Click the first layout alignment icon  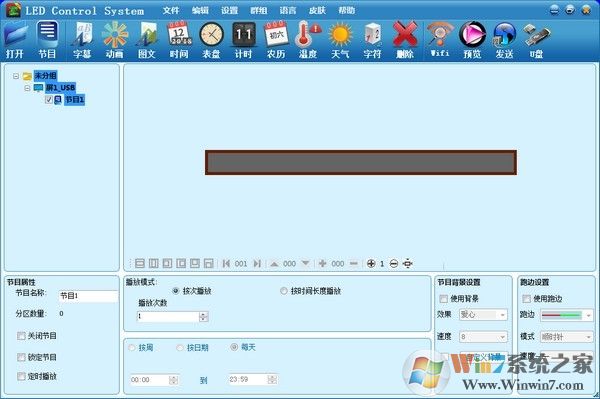[x=140, y=264]
